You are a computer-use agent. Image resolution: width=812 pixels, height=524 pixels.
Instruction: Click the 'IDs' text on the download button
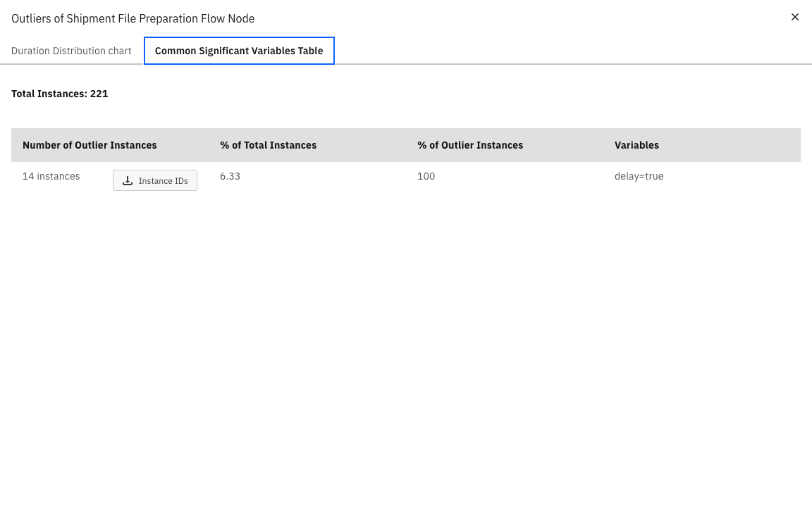[x=180, y=181]
